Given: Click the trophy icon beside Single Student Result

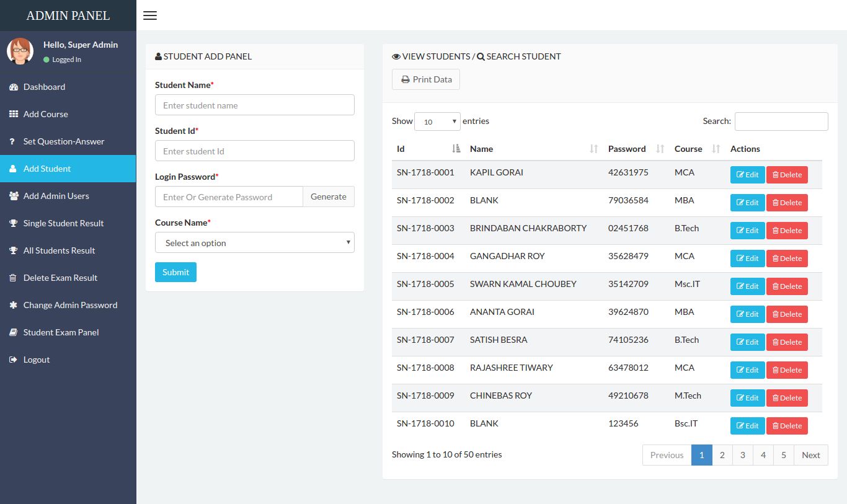Looking at the screenshot, I should (x=13, y=224).
